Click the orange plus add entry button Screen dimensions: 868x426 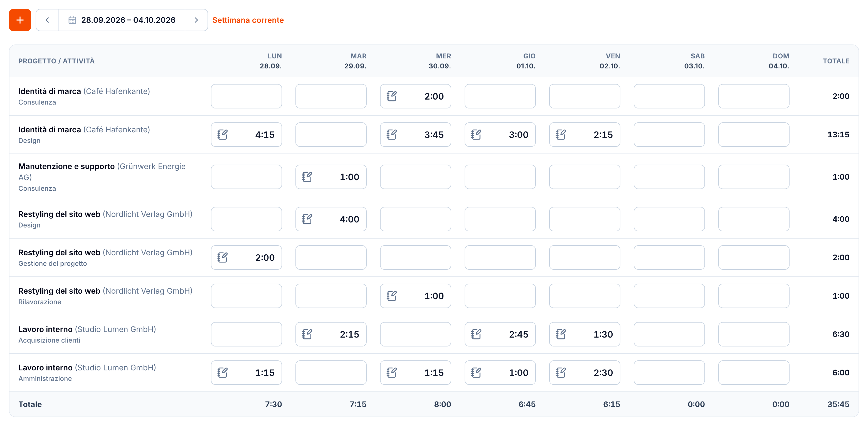click(x=20, y=20)
